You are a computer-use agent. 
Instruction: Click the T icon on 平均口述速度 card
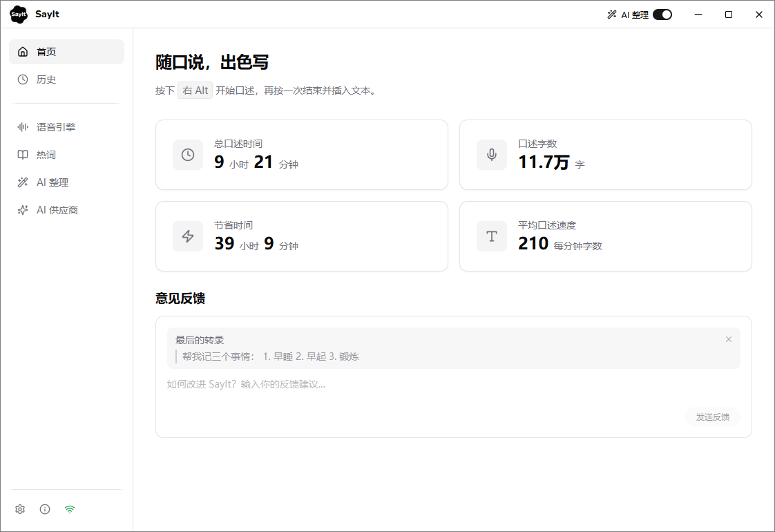pos(492,236)
